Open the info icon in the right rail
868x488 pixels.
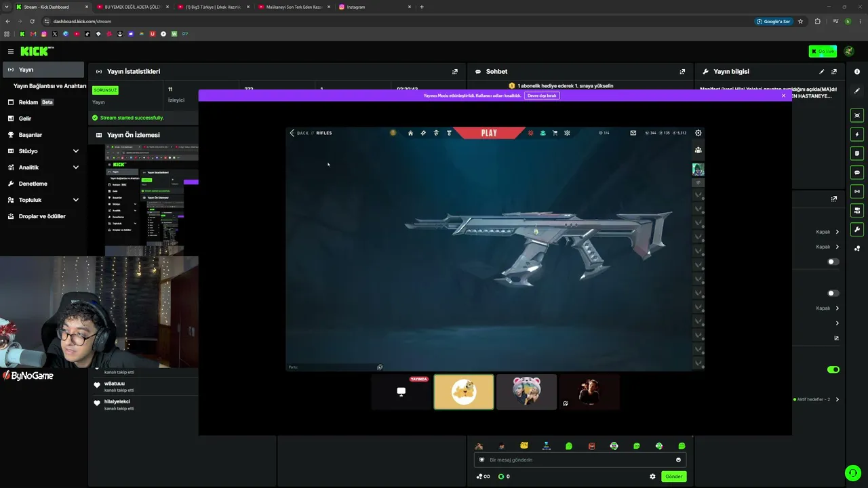coord(857,71)
